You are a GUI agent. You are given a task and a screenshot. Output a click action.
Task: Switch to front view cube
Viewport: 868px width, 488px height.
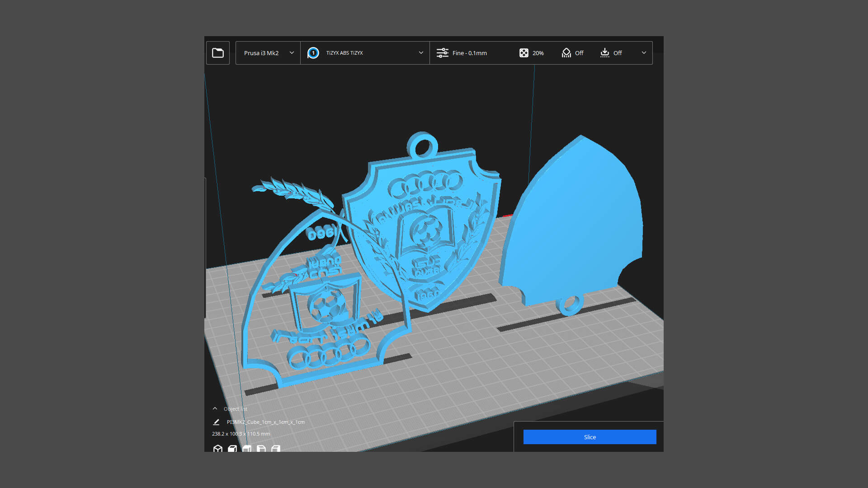click(232, 448)
